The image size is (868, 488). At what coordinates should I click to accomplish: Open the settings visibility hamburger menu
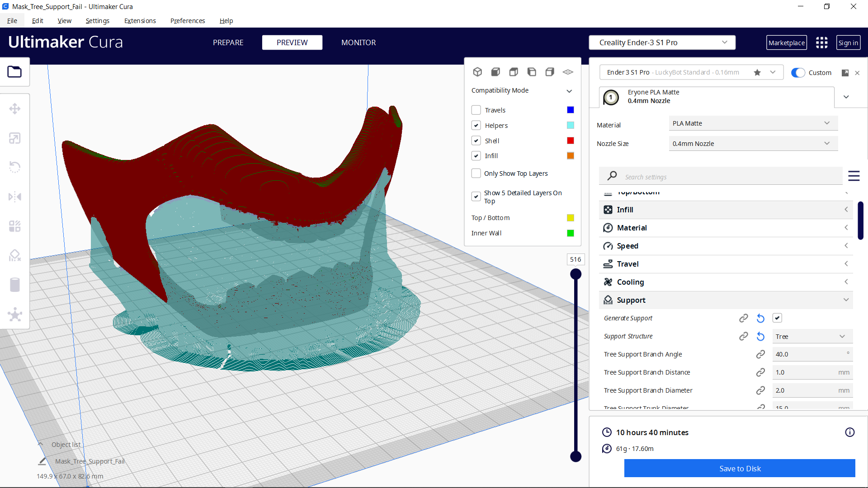click(x=854, y=176)
